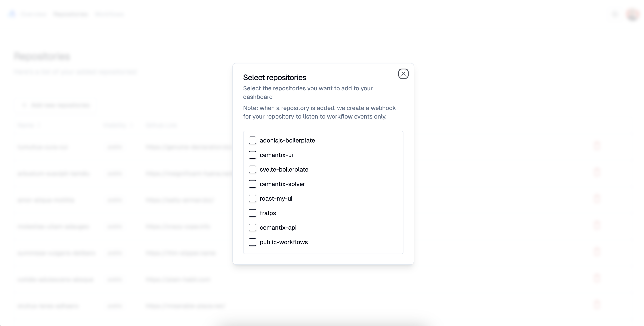Go to the blurred Workflows navigation tab

coord(109,14)
